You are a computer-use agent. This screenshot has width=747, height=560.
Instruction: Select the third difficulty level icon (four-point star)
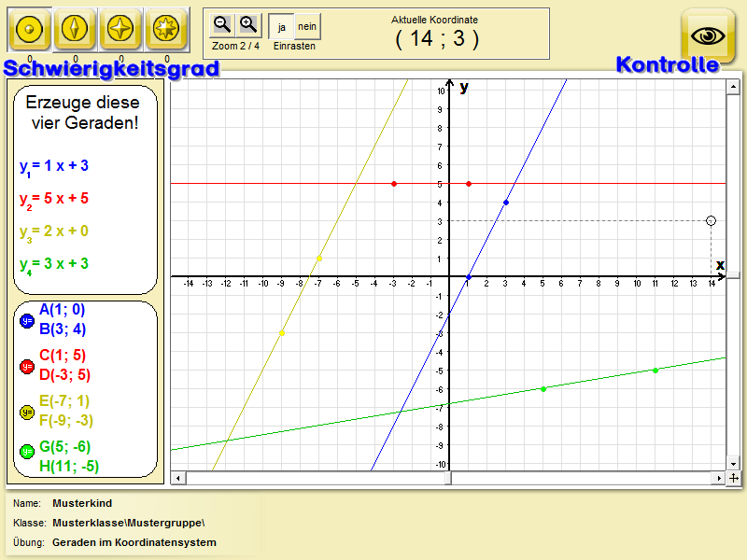[120, 31]
